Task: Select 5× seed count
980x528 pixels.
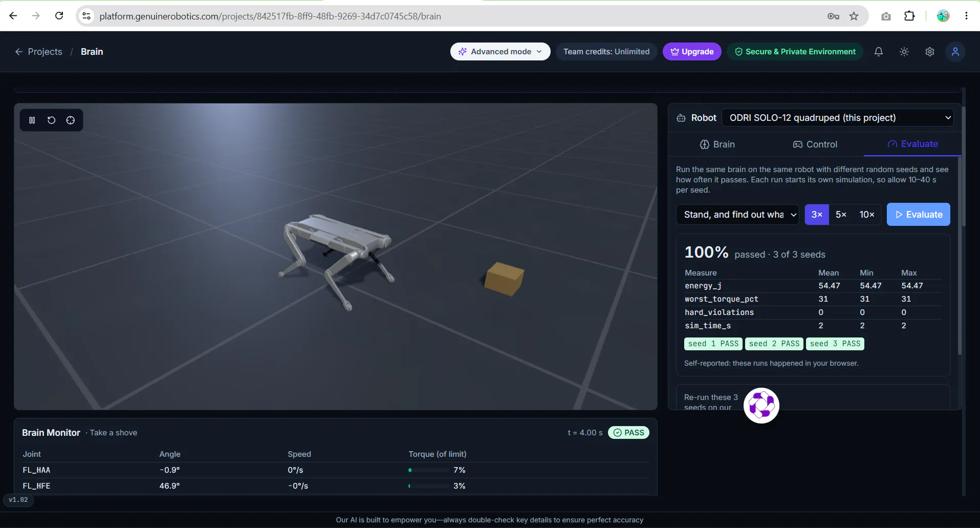Action: click(841, 215)
